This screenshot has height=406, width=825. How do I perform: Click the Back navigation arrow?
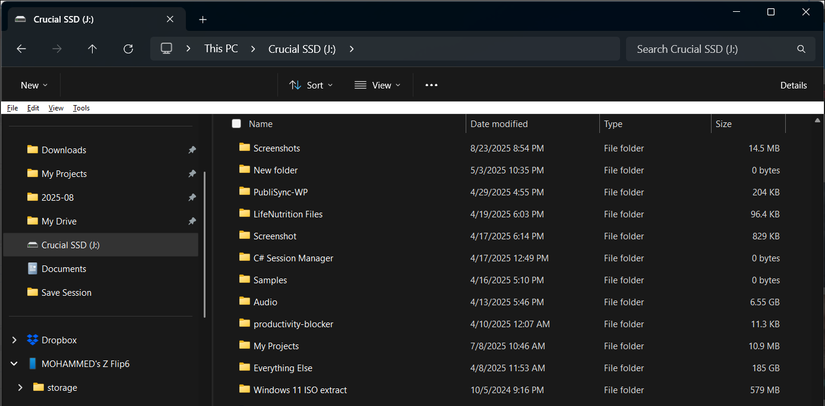[21, 49]
